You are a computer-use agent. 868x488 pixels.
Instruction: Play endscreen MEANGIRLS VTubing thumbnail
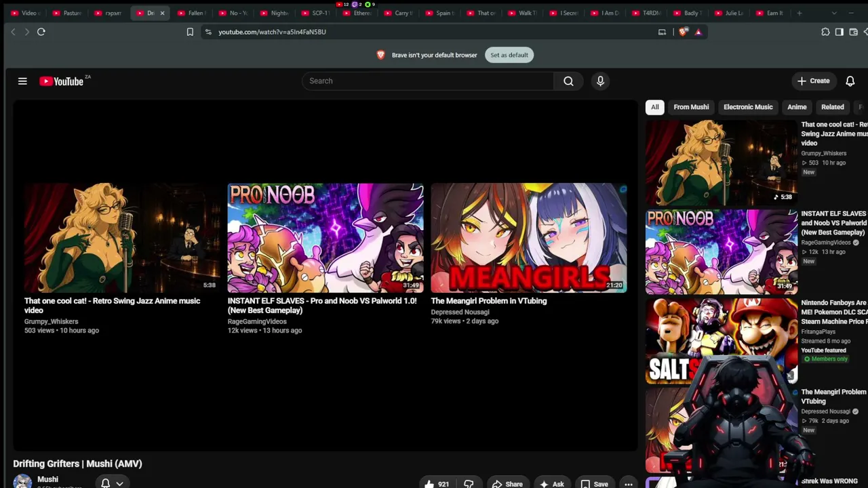point(529,238)
